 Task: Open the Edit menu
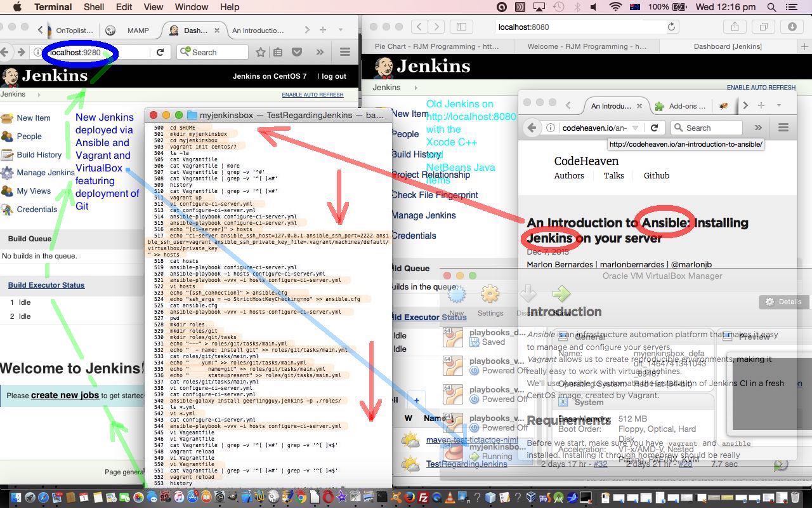coord(124,7)
